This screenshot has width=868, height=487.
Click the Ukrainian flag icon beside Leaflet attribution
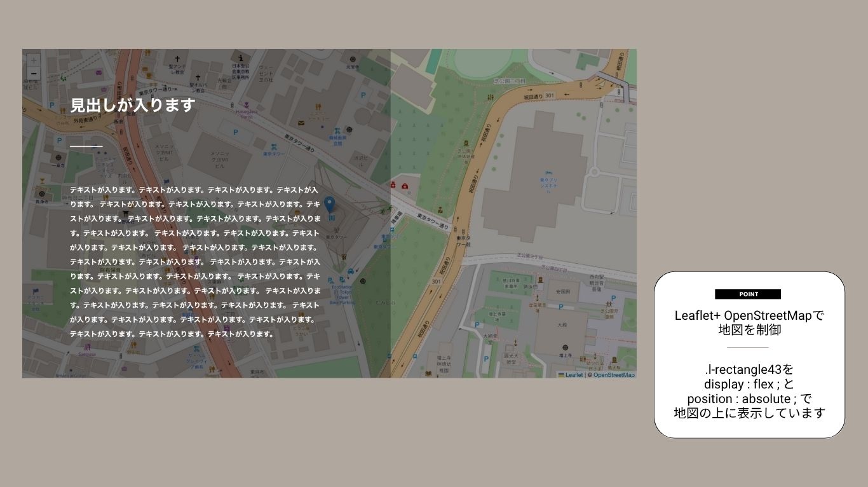[x=561, y=374]
